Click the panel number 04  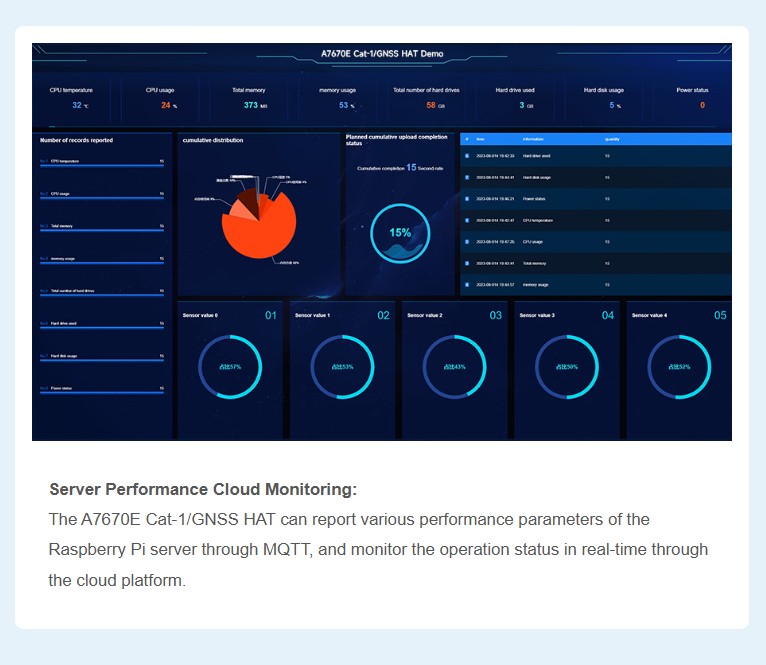pos(608,315)
